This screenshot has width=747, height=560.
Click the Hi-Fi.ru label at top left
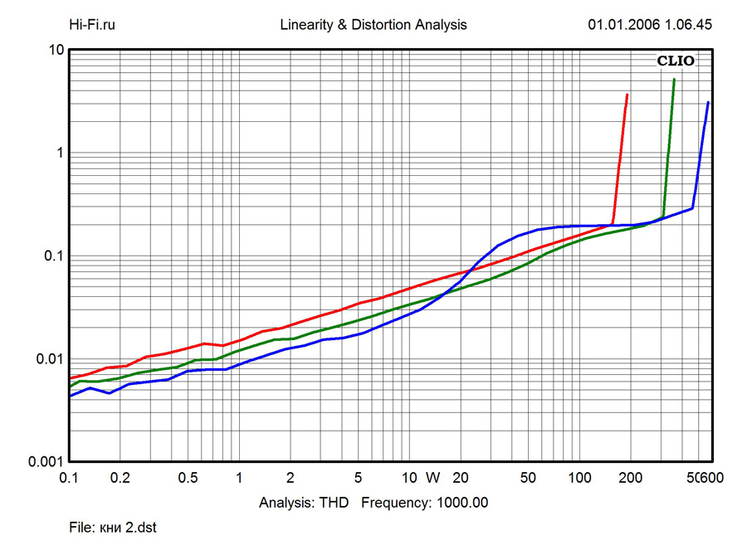click(92, 25)
